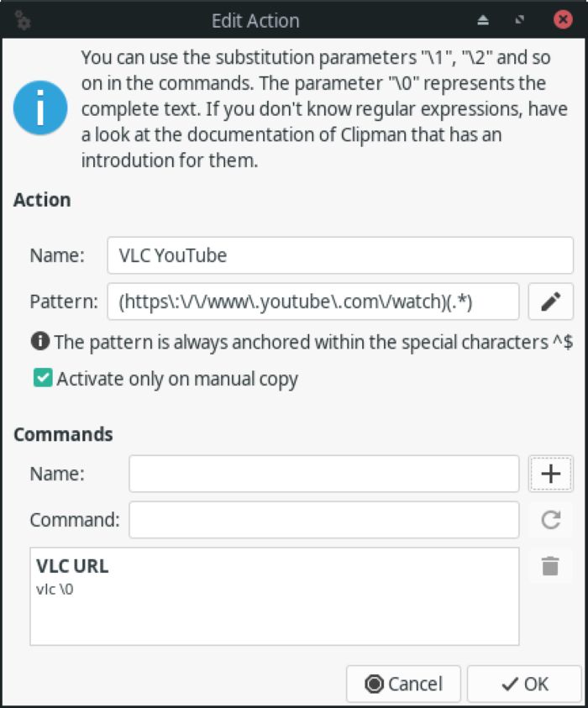Refresh the command with the circular arrow icon
The width and height of the screenshot is (588, 708).
551,519
